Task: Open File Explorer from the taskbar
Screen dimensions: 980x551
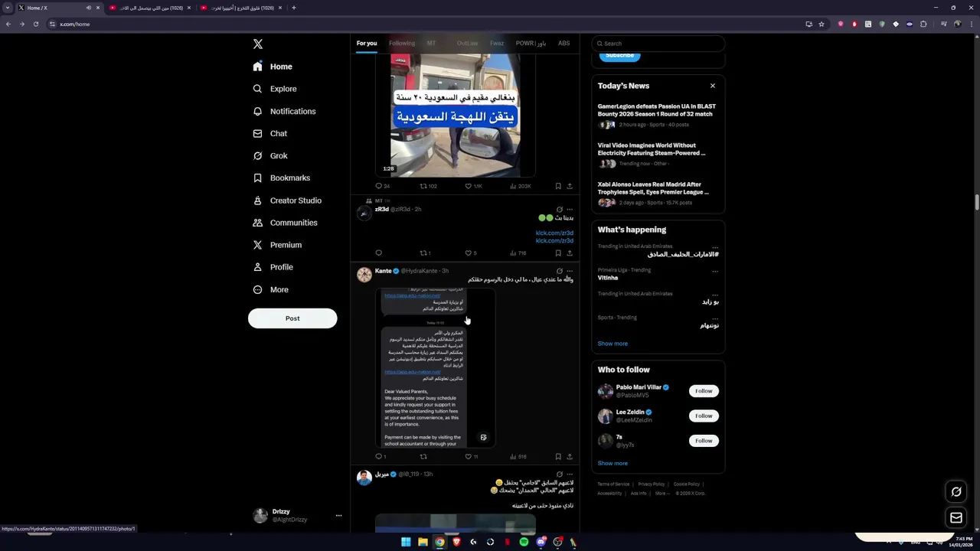Action: (423, 542)
